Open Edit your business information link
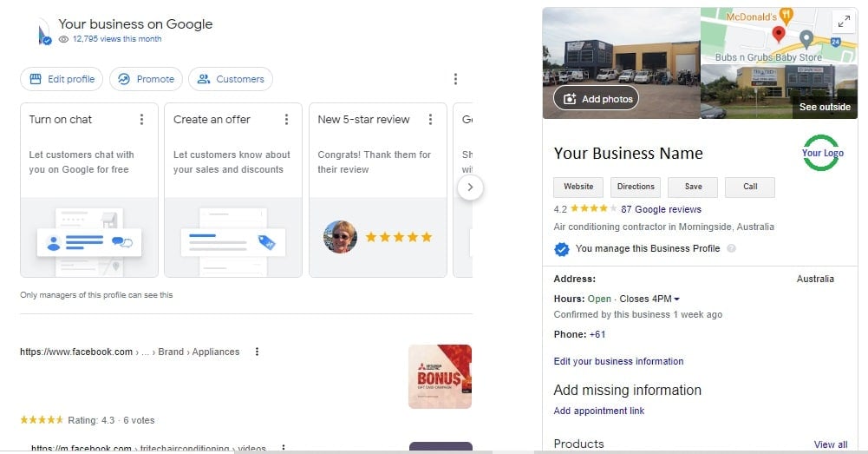This screenshot has height=454, width=868. pyautogui.click(x=618, y=361)
